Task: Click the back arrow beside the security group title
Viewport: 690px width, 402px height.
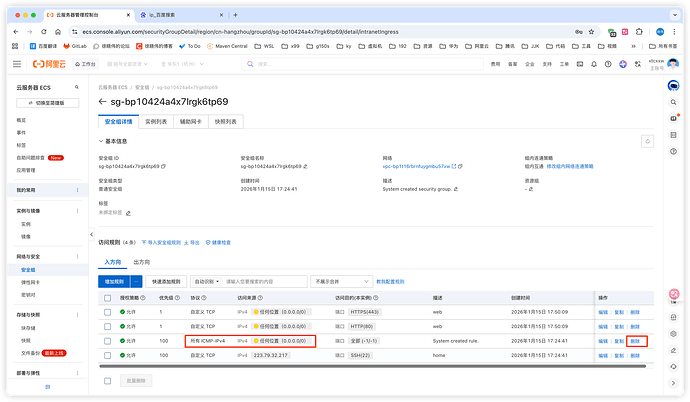Action: (102, 102)
